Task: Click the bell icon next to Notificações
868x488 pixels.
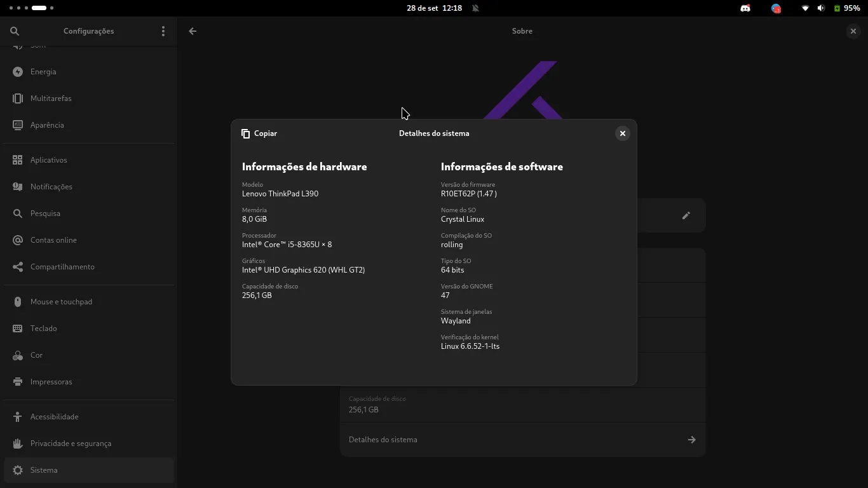Action: pyautogui.click(x=18, y=187)
